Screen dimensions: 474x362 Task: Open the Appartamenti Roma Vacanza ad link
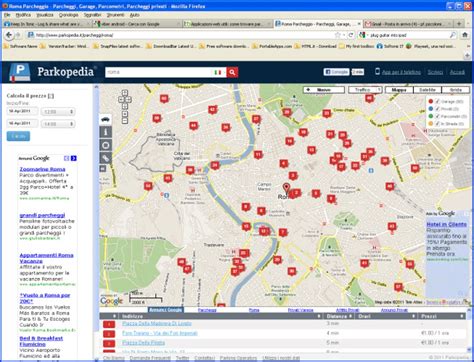[x=46, y=258]
